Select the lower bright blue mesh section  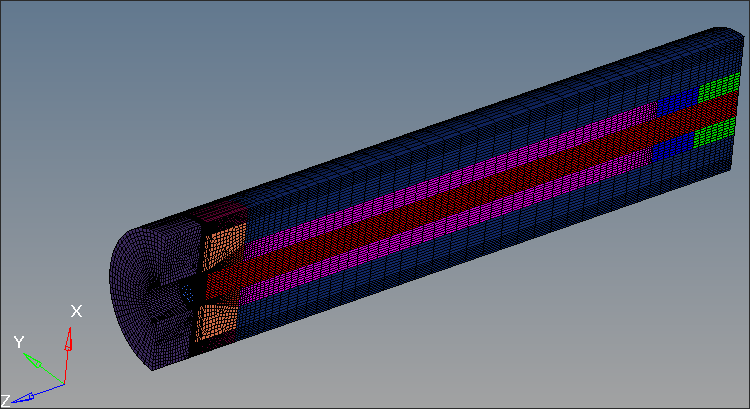[670, 148]
